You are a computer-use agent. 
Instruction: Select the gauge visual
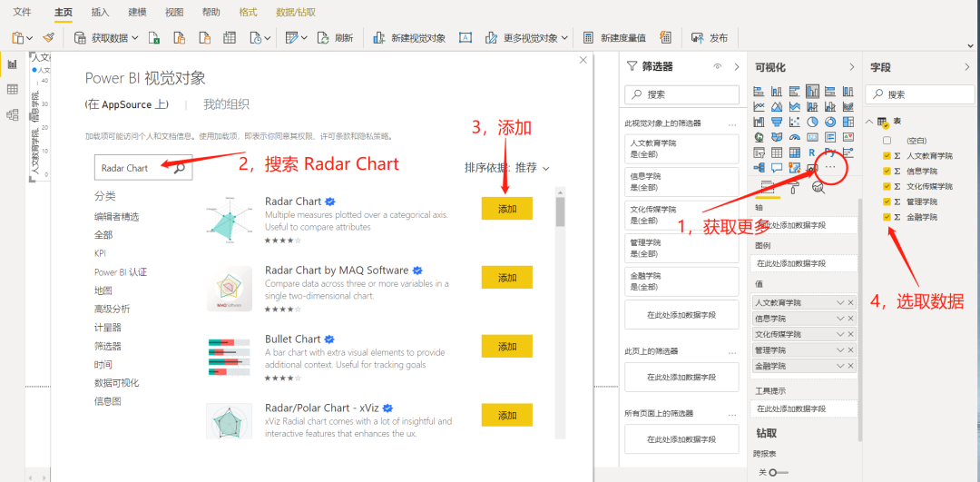pyautogui.click(x=795, y=137)
